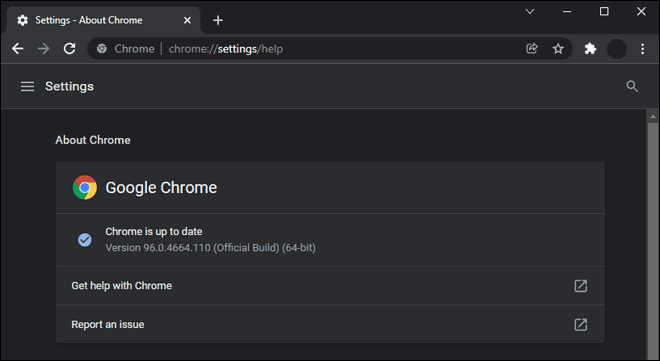This screenshot has height=361, width=660.
Task: Click the Google Chrome product name
Action: coord(161,187)
